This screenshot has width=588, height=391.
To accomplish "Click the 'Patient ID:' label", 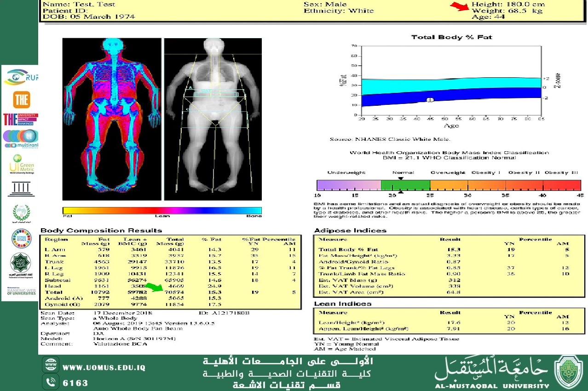I will coord(65,11).
